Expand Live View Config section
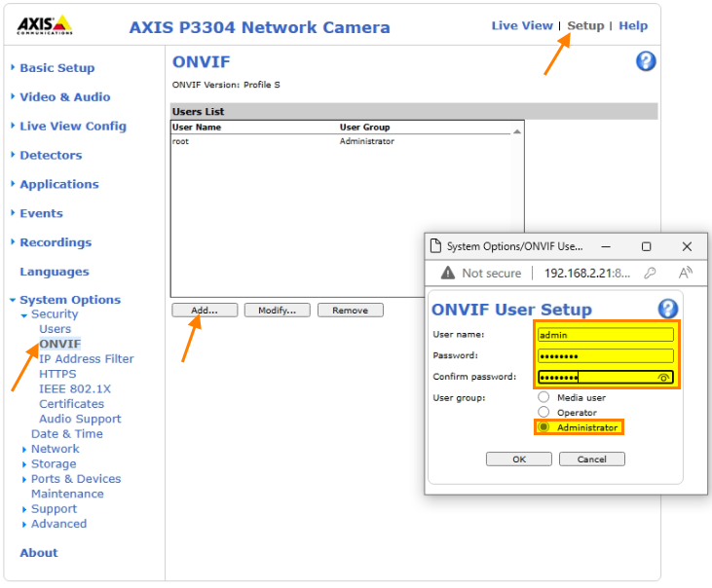 (13, 126)
